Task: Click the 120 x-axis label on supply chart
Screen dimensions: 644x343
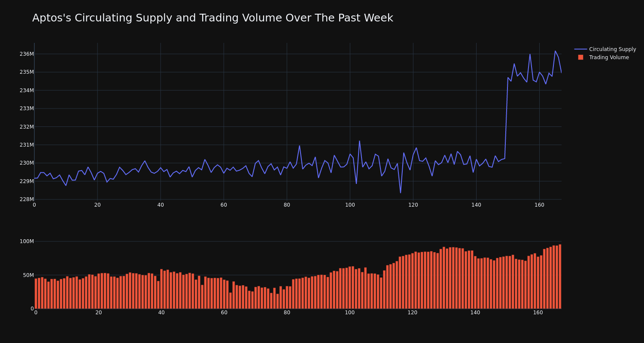Action: [413, 205]
